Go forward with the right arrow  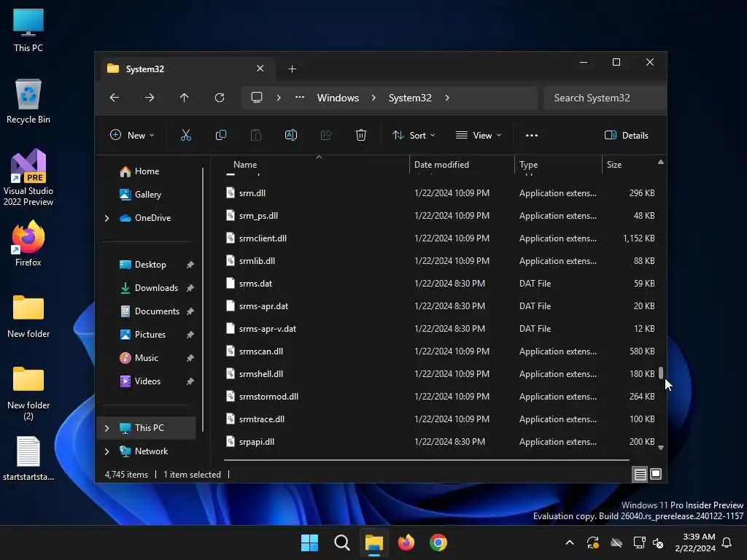tap(150, 98)
